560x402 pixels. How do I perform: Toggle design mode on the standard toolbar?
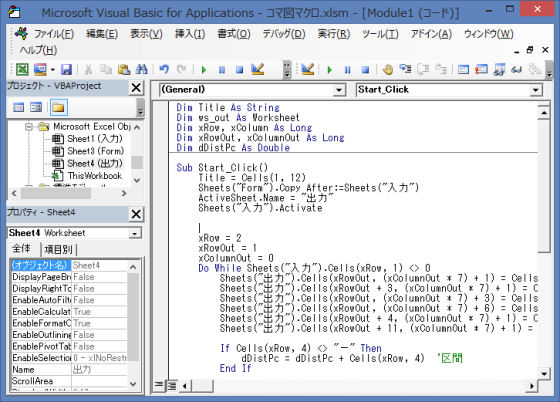(x=258, y=69)
